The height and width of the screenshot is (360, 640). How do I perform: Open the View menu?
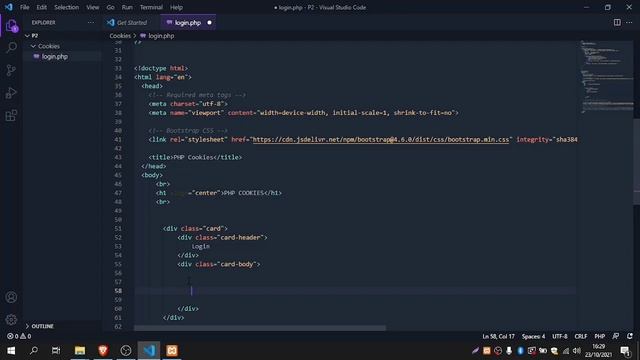point(93,7)
